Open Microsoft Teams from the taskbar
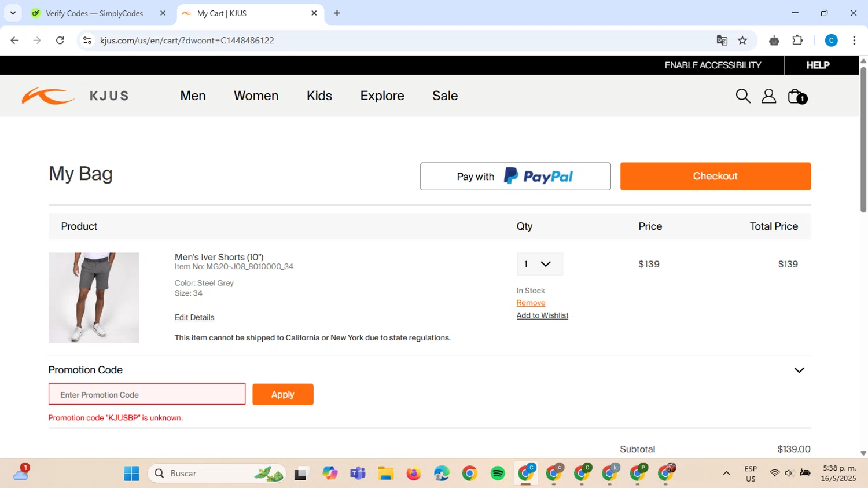 pos(358,474)
